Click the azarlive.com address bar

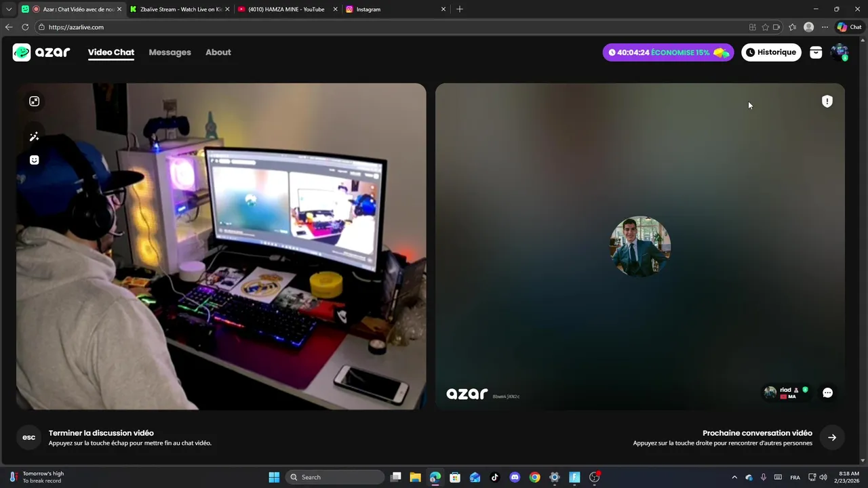click(393, 27)
